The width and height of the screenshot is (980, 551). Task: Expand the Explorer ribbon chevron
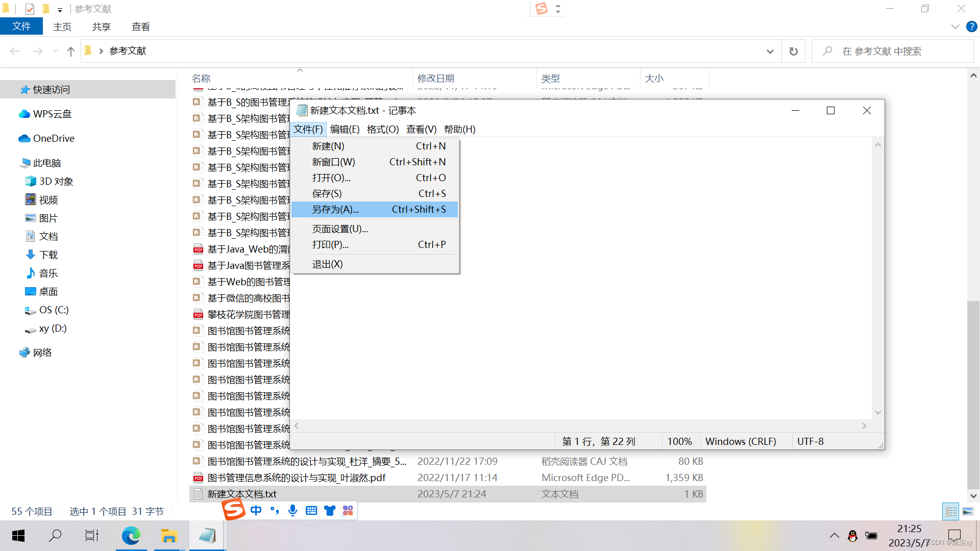(955, 27)
